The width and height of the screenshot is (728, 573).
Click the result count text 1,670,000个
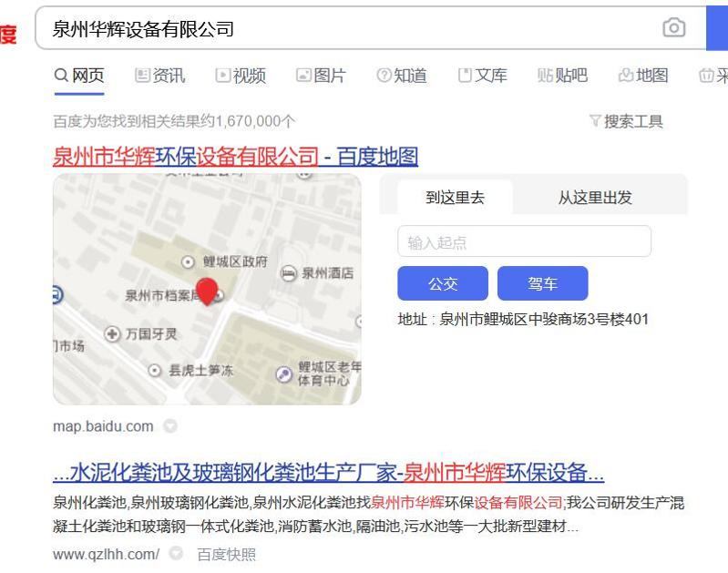pos(254,122)
